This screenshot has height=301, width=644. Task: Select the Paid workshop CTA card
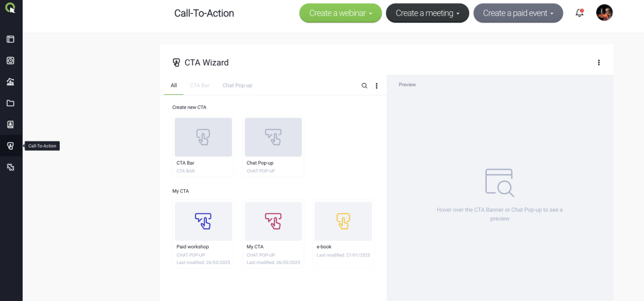(x=203, y=234)
